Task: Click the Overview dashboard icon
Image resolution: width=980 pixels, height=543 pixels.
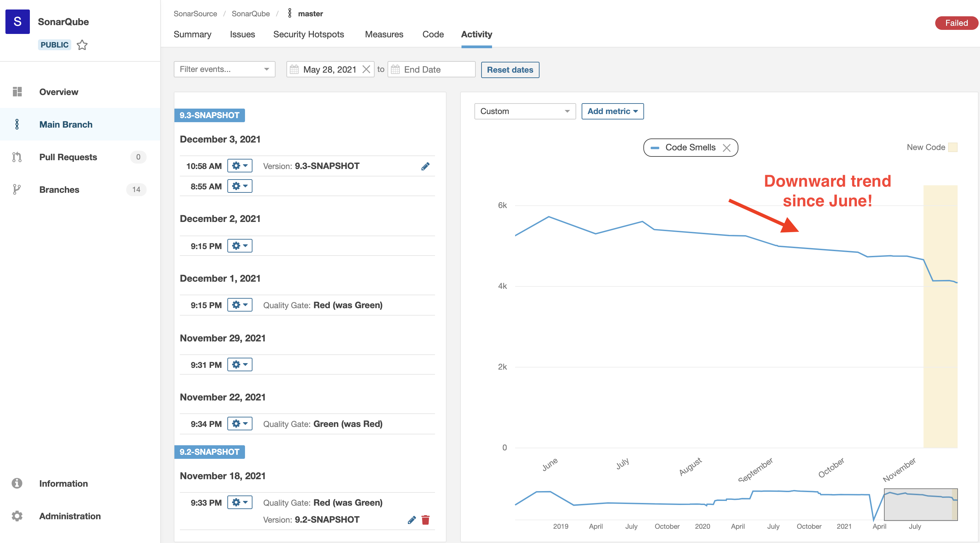Action: pyautogui.click(x=17, y=92)
